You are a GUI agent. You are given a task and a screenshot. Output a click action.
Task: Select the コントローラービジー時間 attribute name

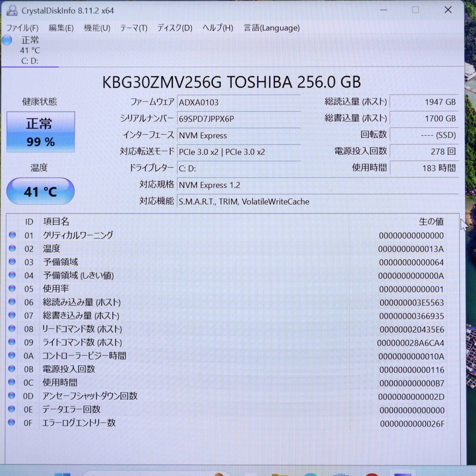coord(84,356)
